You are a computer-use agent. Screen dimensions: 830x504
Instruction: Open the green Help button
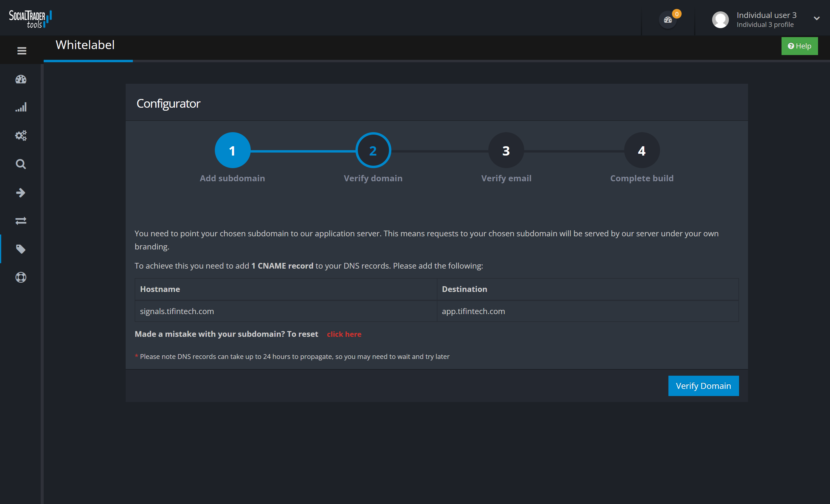tap(799, 46)
